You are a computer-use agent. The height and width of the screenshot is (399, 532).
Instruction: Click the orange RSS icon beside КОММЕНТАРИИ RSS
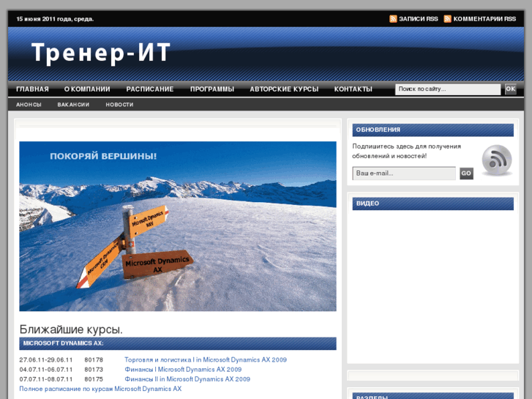[x=448, y=19]
